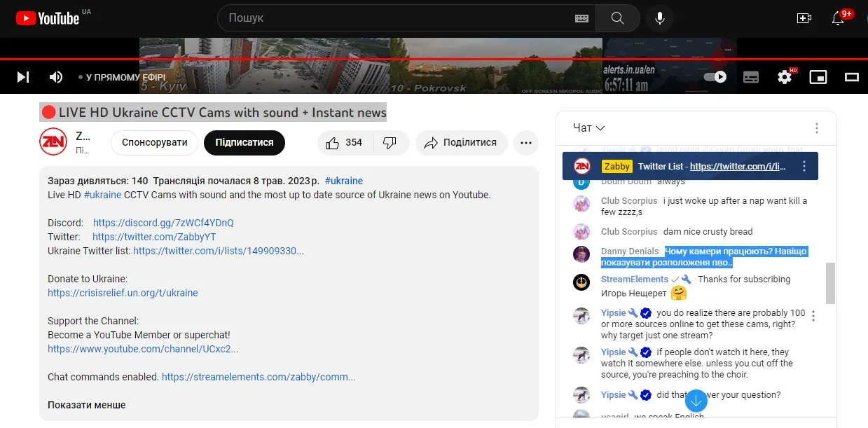The width and height of the screenshot is (868, 428).
Task: Open more actions menu beside Поділитися
Action: pyautogui.click(x=526, y=143)
